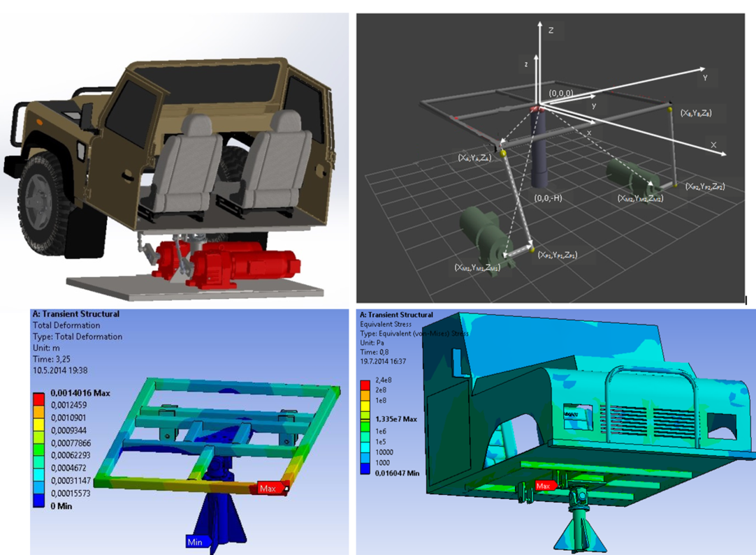Select the red top band of the Total Deformation legend

tap(38, 399)
